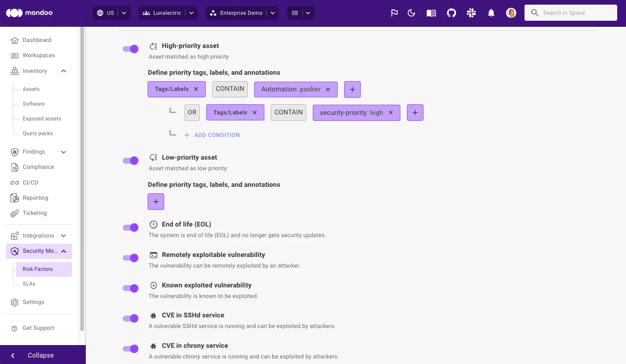Open the US region dropdown
626x364 pixels.
[x=111, y=13]
